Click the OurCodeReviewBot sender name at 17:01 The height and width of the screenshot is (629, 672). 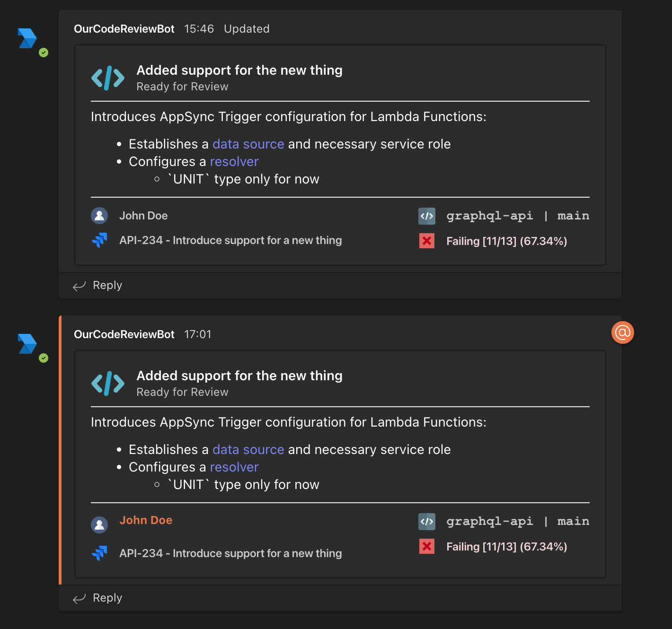[x=124, y=334]
